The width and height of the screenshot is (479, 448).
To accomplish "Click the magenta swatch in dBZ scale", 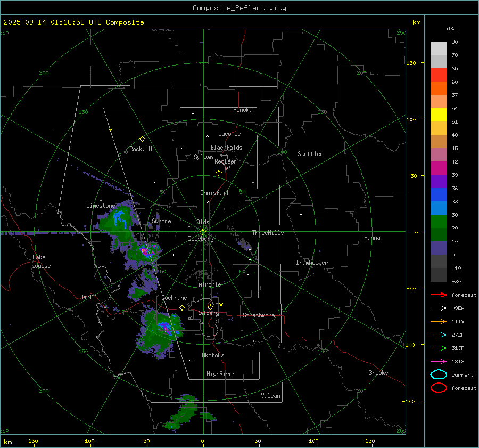I will point(439,168).
